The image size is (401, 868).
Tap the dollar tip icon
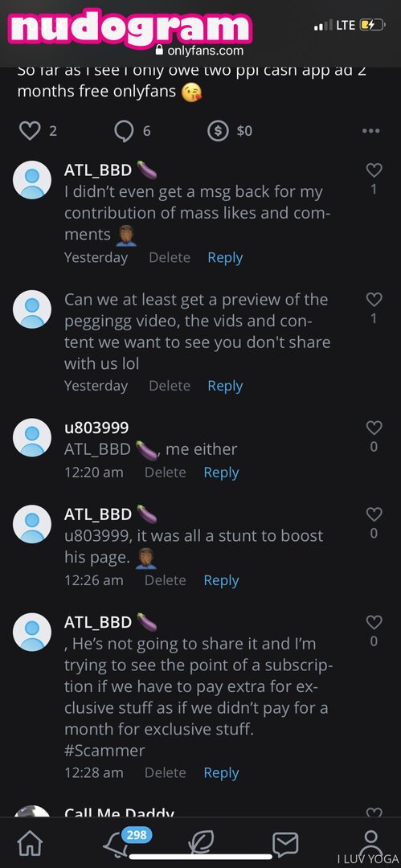click(x=219, y=131)
